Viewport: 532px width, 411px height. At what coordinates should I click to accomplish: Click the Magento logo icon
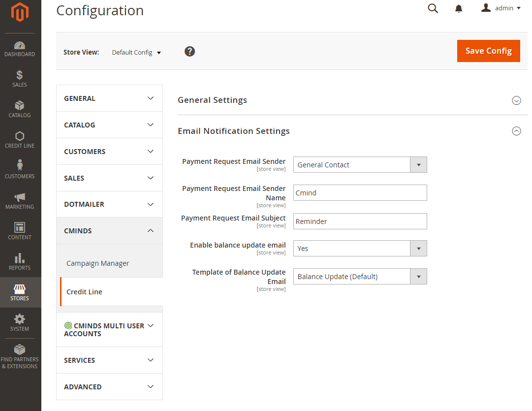click(x=20, y=13)
